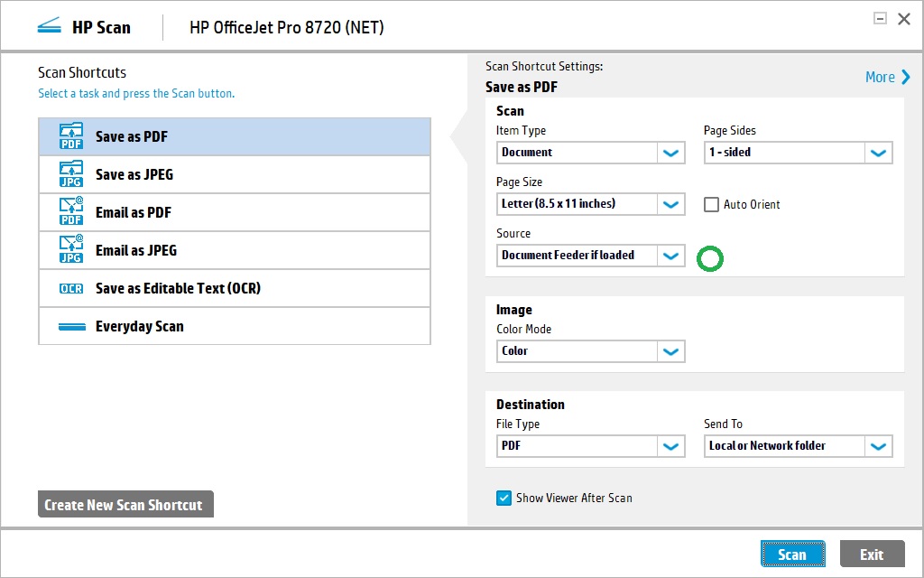This screenshot has height=578, width=924.
Task: Select the Everyday Scan shortcut
Action: (x=235, y=326)
